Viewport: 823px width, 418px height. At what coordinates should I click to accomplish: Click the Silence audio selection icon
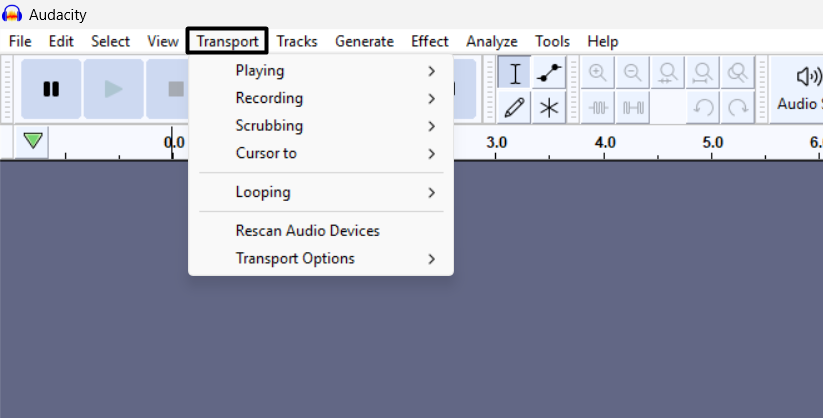point(633,107)
